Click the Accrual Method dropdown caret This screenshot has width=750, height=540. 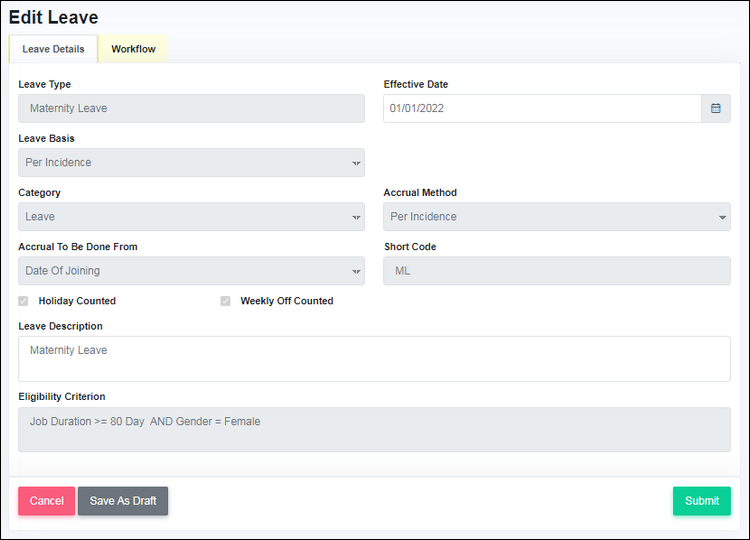pos(722,217)
